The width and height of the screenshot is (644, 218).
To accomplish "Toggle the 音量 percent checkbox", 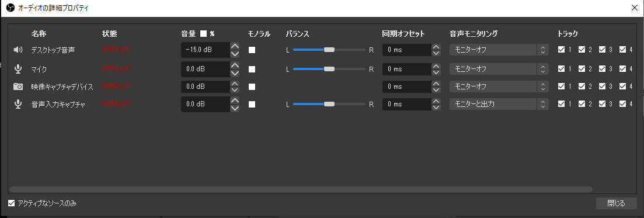I will tap(203, 34).
